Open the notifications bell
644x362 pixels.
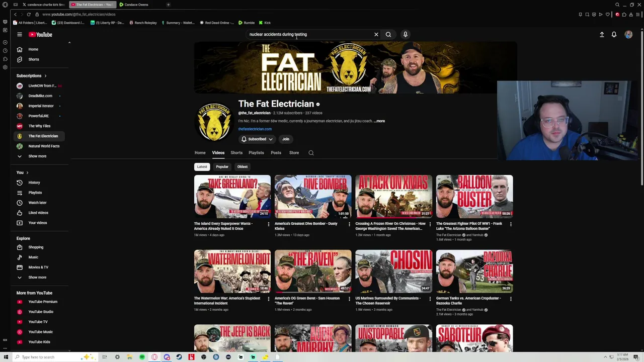coord(614,35)
